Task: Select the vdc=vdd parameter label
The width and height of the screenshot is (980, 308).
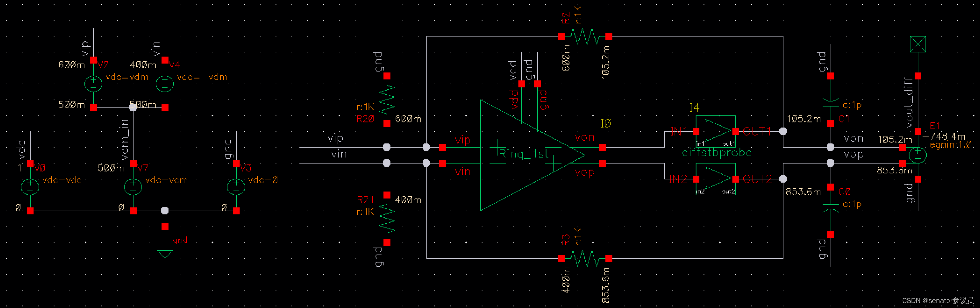Action: click(62, 180)
